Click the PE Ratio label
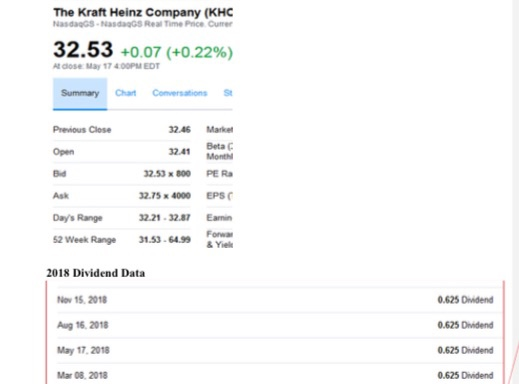The width and height of the screenshot is (519, 384). click(219, 174)
